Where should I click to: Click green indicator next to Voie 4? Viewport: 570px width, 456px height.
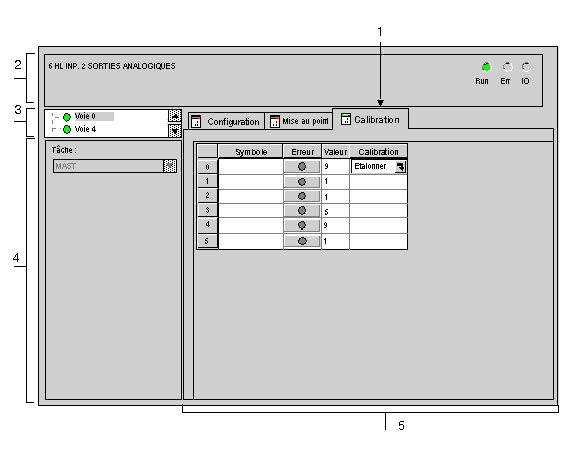67,129
